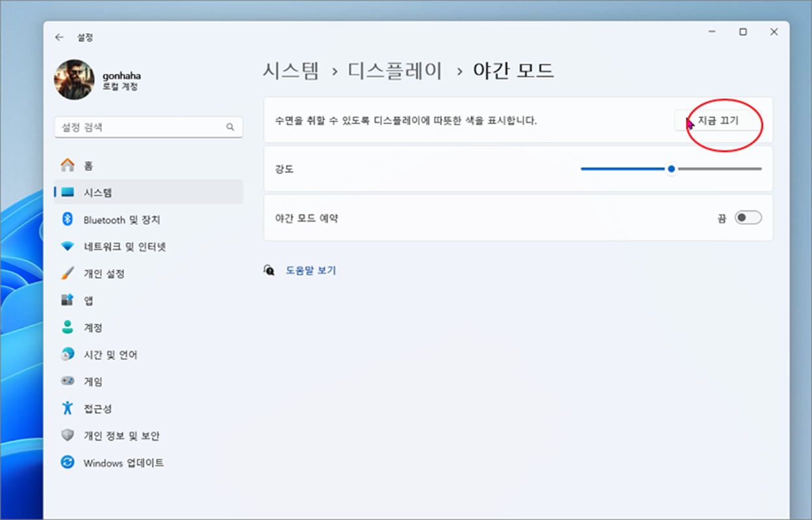Click the 야간 모드 예약 row label

[307, 218]
